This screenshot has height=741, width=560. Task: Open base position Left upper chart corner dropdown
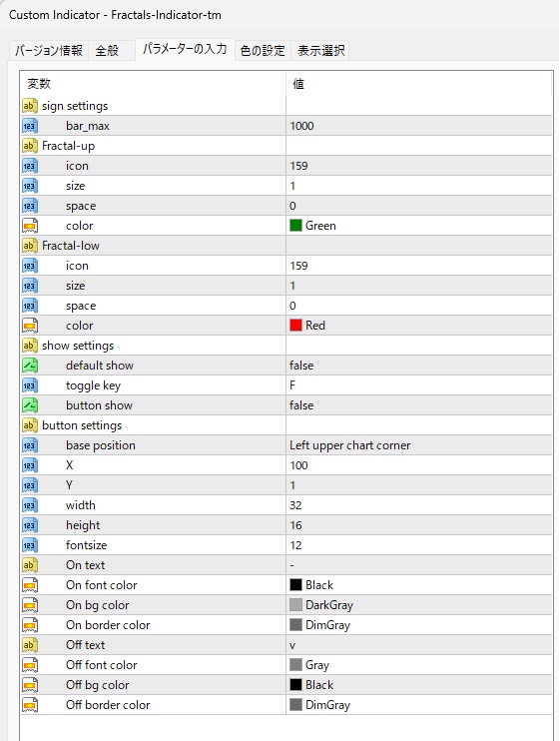click(419, 445)
